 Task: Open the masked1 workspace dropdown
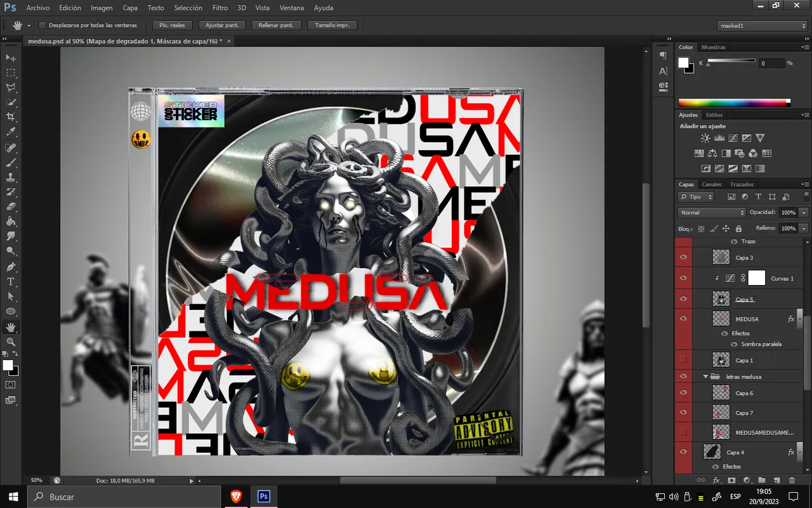[762, 25]
